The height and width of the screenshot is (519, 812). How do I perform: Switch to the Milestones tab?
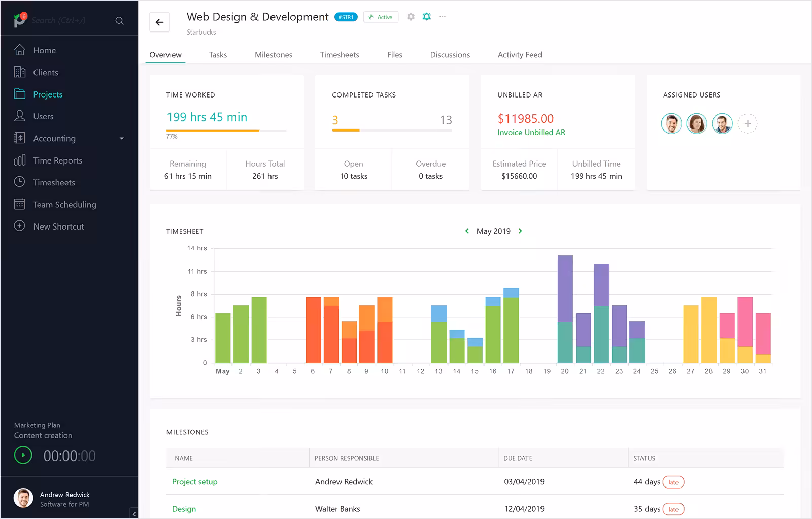[x=273, y=55]
